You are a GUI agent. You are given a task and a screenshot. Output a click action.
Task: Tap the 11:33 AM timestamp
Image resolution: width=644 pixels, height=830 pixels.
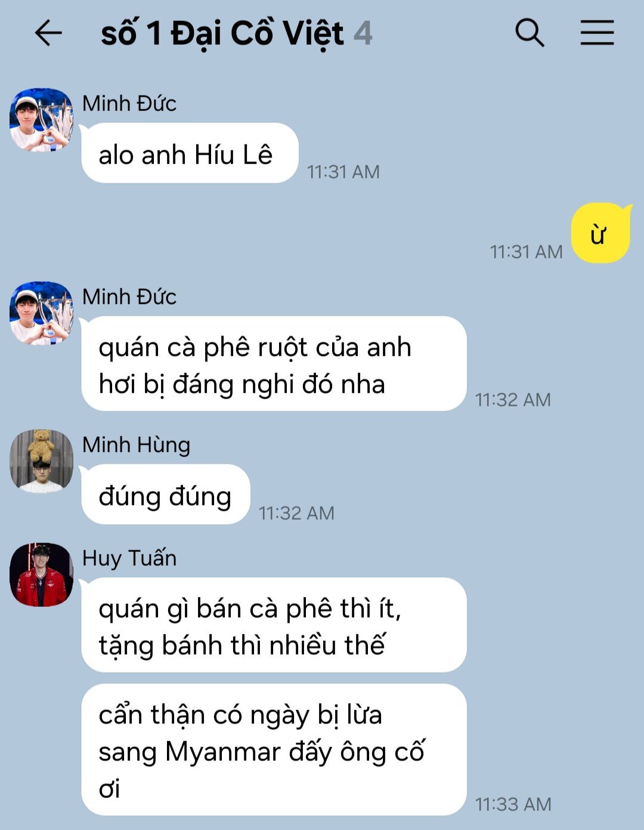coord(513,804)
